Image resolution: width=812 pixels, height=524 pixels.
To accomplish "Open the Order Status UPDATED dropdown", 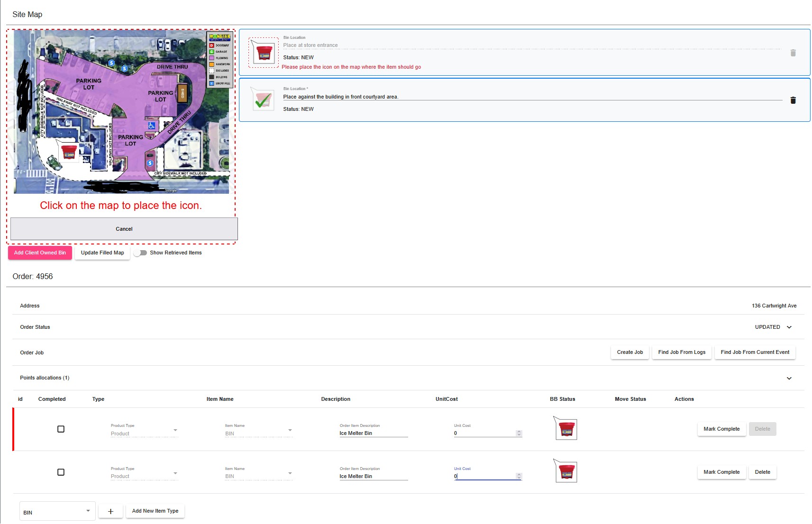I will [773, 327].
